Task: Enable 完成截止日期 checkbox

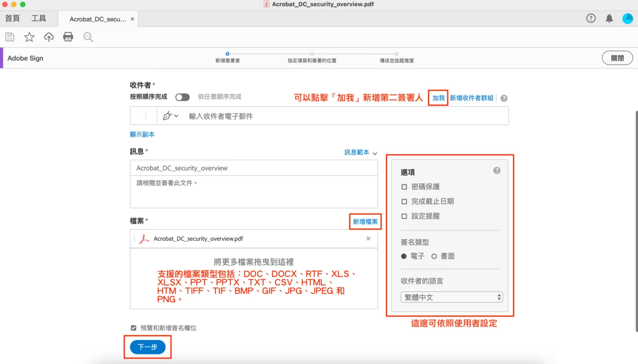Action: [404, 202]
